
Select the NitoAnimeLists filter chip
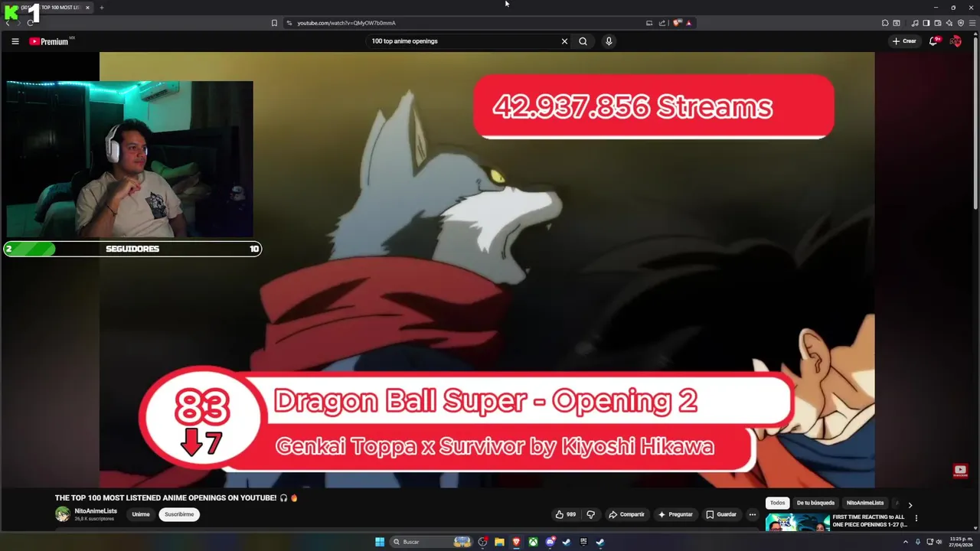(x=865, y=503)
